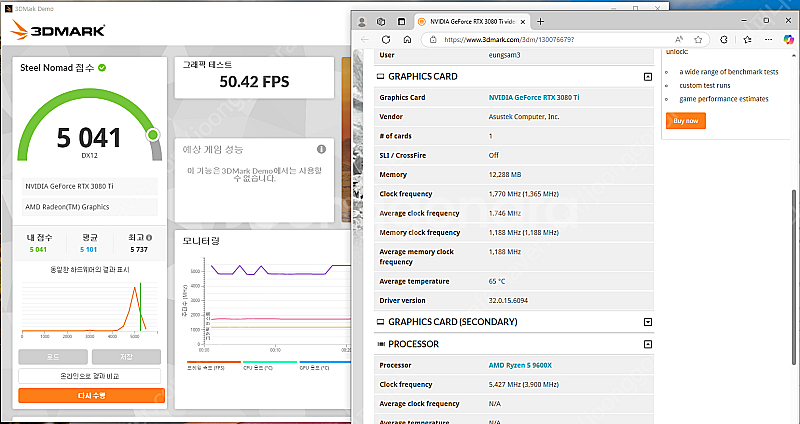Click the game performance estimates bullet text

[723, 99]
